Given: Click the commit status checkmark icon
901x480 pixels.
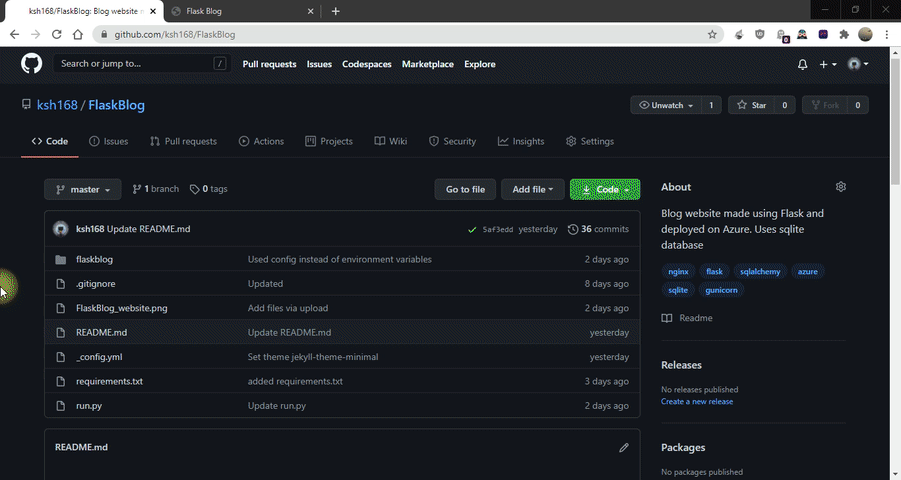Looking at the screenshot, I should (x=472, y=229).
